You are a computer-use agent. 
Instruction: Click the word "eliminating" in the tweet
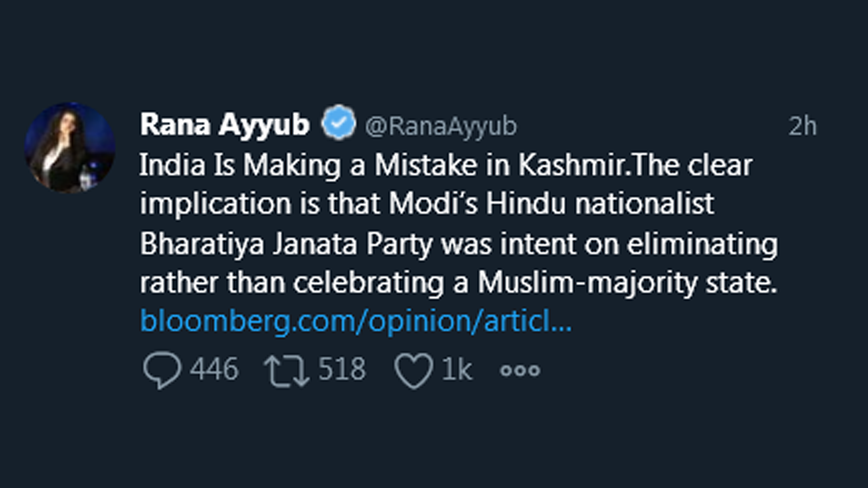tap(702, 244)
